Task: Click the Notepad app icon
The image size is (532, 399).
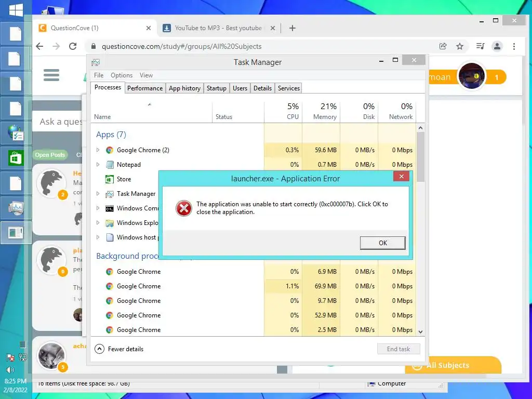Action: pyautogui.click(x=109, y=165)
